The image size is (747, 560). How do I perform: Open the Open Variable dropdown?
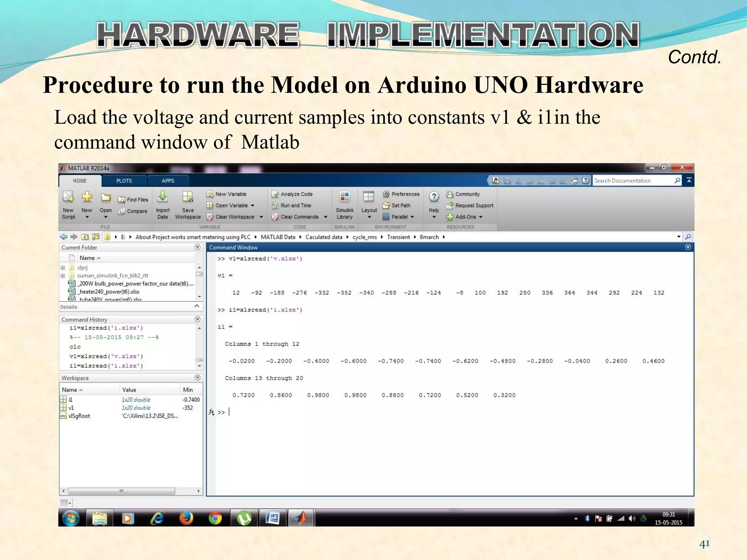[252, 206]
